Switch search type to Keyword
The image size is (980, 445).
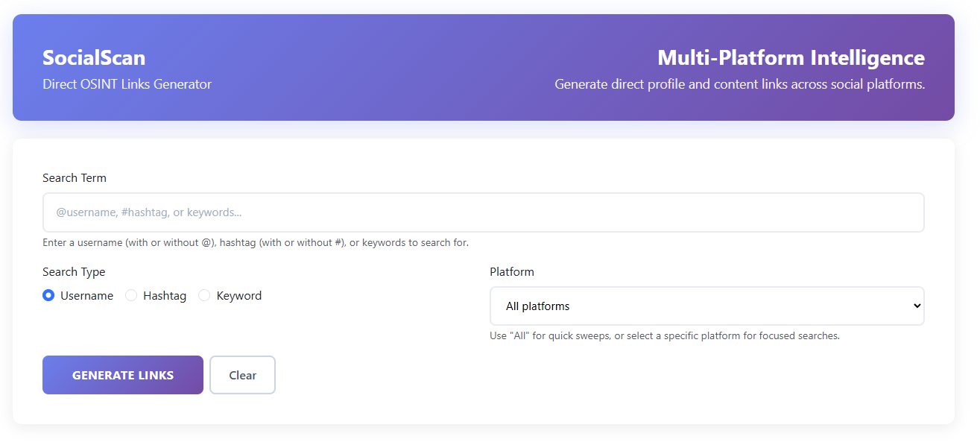pos(204,295)
